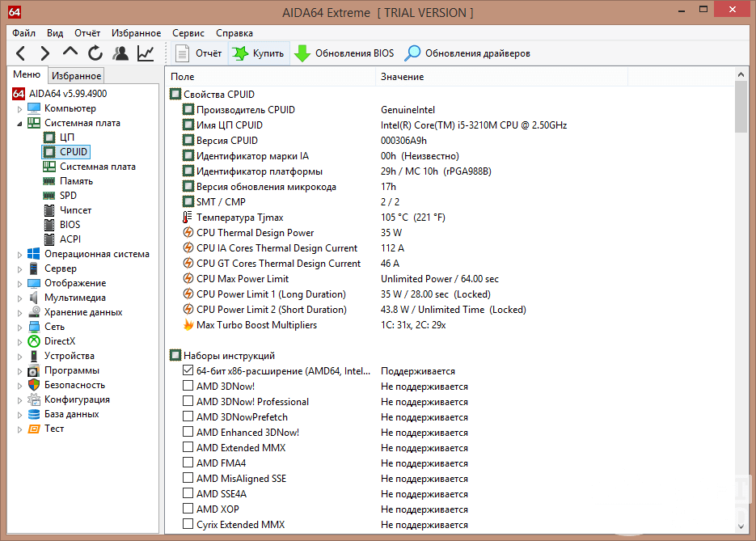Click the Max Turbo Boost flame icon

click(x=188, y=325)
